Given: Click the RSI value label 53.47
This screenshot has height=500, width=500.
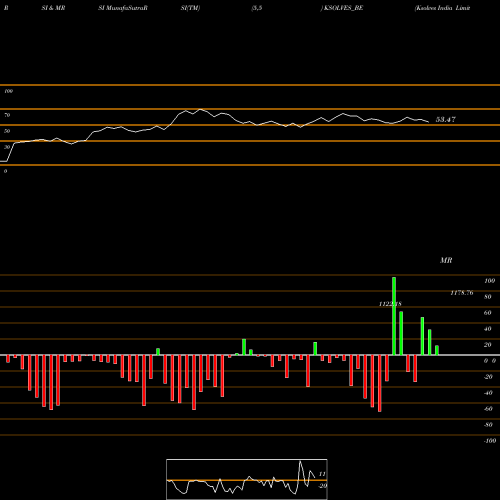Looking at the screenshot, I should tap(446, 120).
